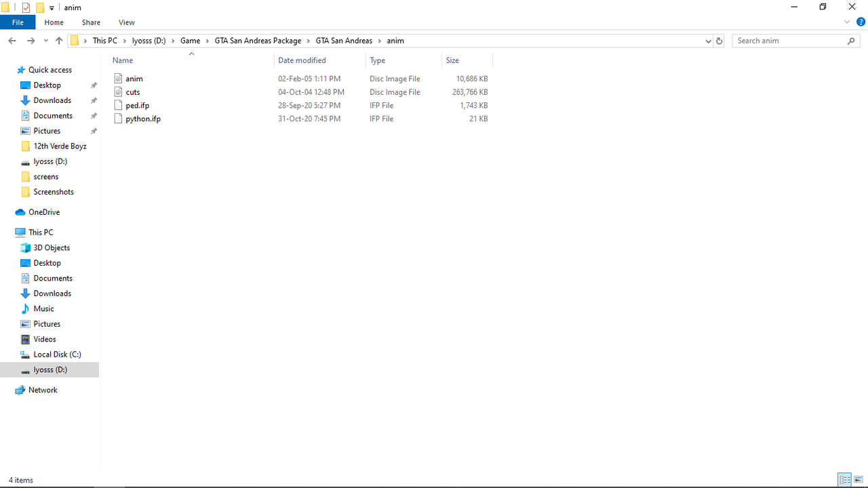Open the File menu tab
The height and width of the screenshot is (488, 868).
click(x=18, y=22)
